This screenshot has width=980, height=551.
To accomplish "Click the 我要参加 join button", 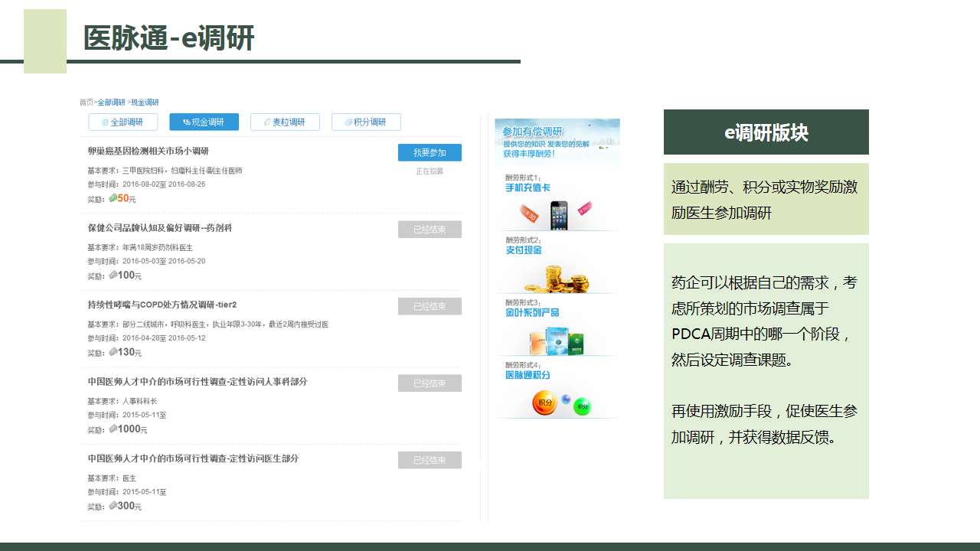I will [430, 153].
